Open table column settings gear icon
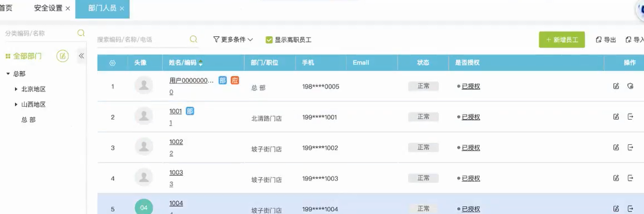 point(112,63)
